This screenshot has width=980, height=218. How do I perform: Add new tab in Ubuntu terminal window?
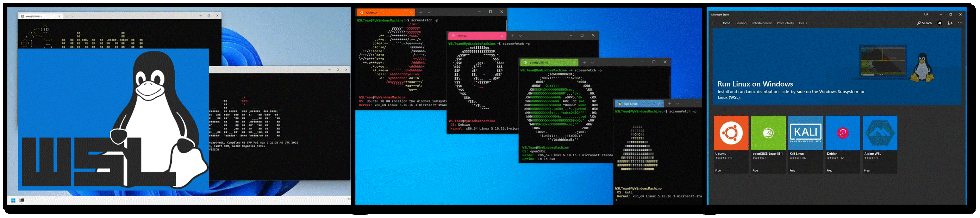point(421,13)
